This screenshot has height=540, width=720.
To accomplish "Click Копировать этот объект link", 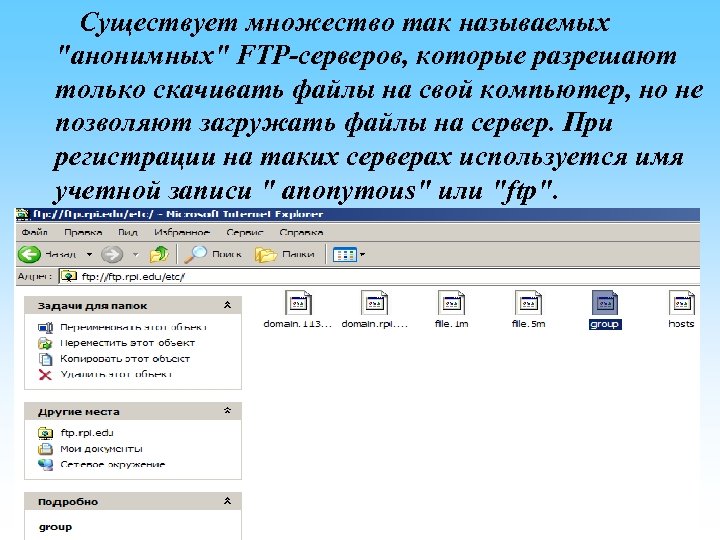I will 125,359.
